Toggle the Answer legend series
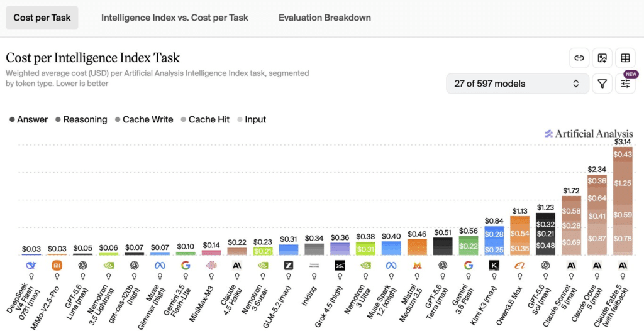This screenshot has width=644, height=331. point(29,120)
